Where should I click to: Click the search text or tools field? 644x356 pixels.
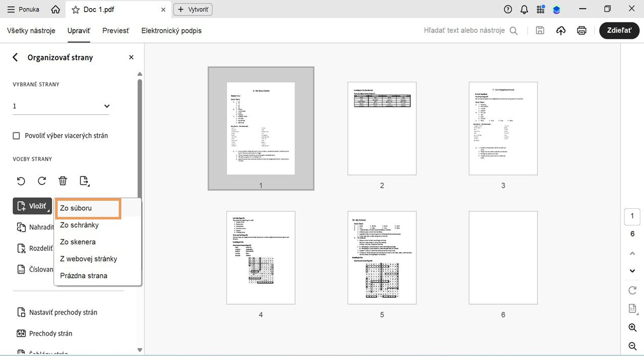coord(464,30)
